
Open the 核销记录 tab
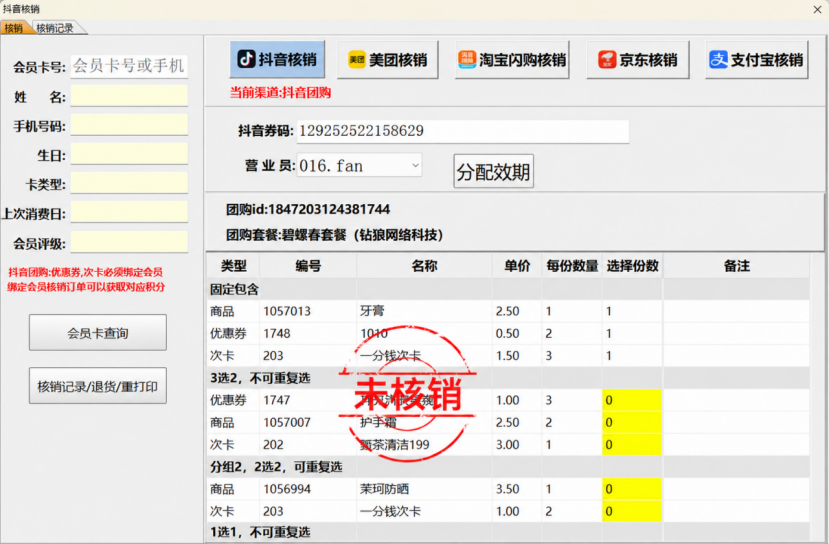coord(56,28)
